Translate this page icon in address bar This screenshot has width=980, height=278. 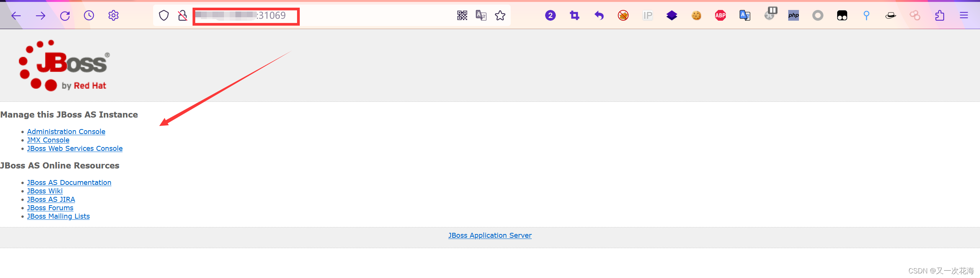click(481, 15)
